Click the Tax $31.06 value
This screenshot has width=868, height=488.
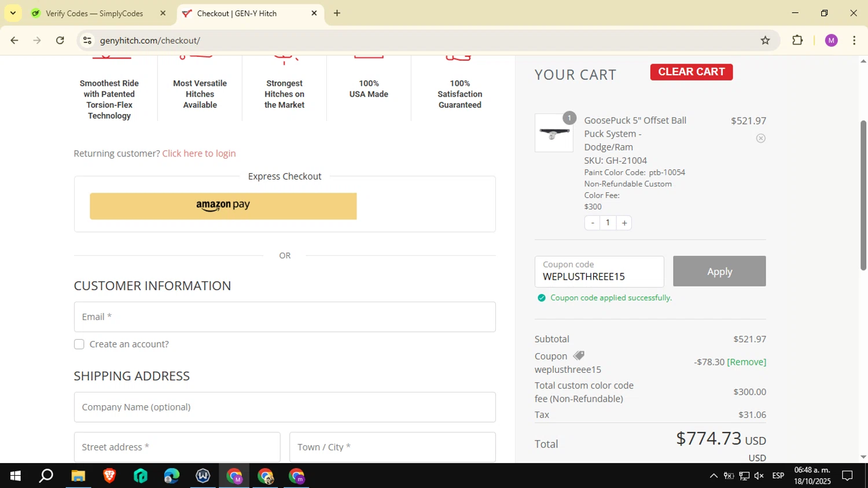pyautogui.click(x=752, y=415)
